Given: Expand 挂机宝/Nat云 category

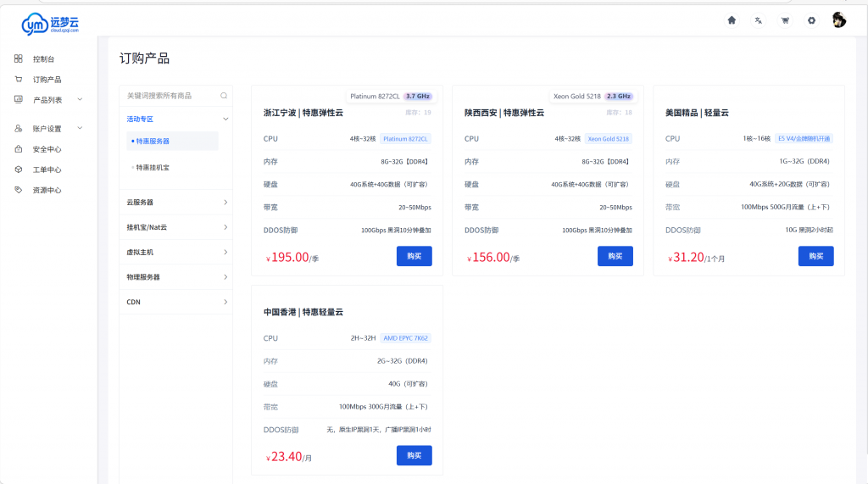Looking at the screenshot, I should click(x=176, y=227).
